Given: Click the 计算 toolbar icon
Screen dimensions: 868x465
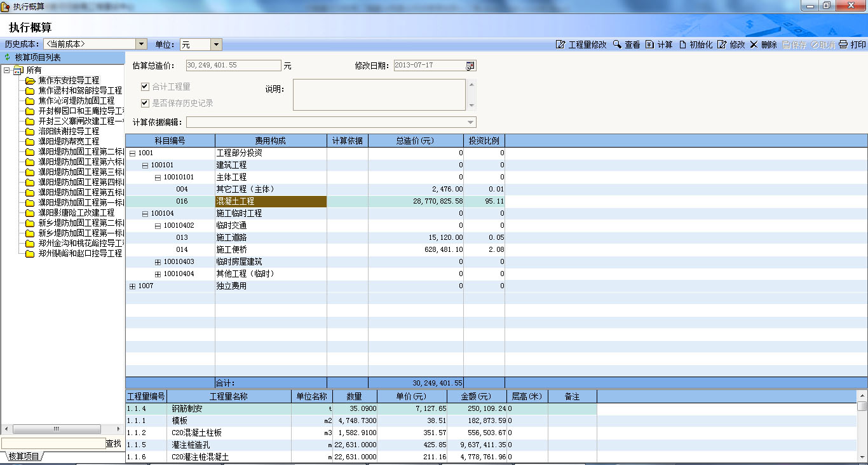Looking at the screenshot, I should tap(649, 45).
